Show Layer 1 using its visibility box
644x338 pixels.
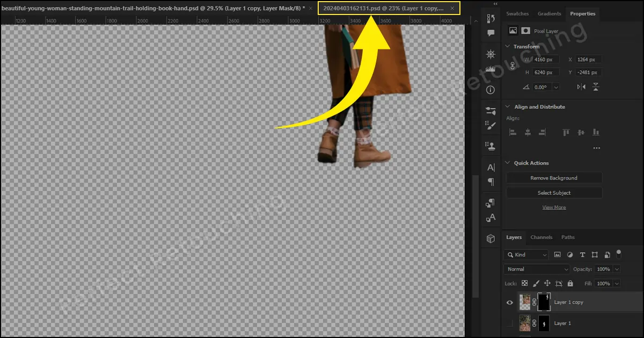pos(510,324)
